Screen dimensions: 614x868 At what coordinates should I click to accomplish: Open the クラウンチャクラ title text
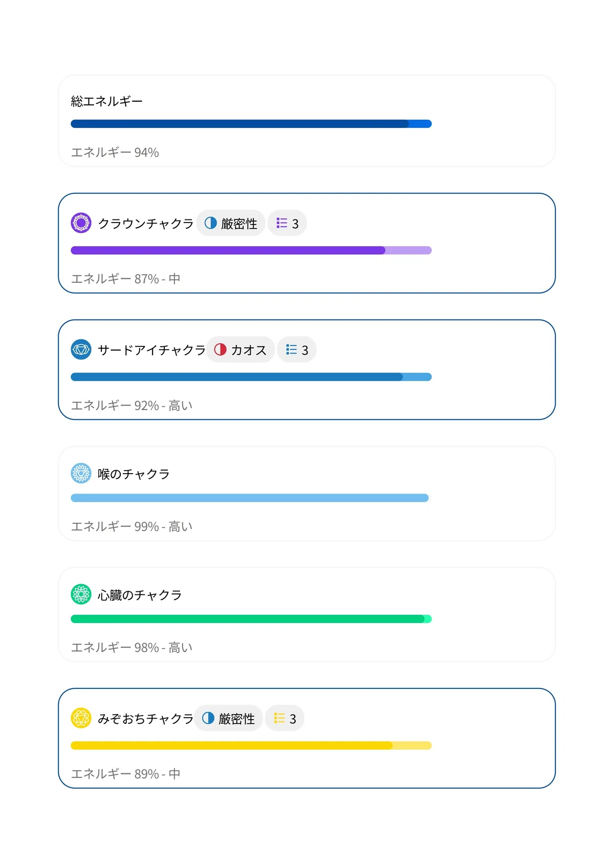[146, 224]
